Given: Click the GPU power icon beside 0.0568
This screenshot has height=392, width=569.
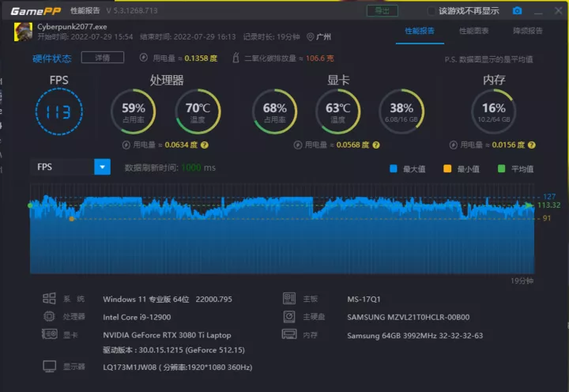Looking at the screenshot, I should 298,145.
